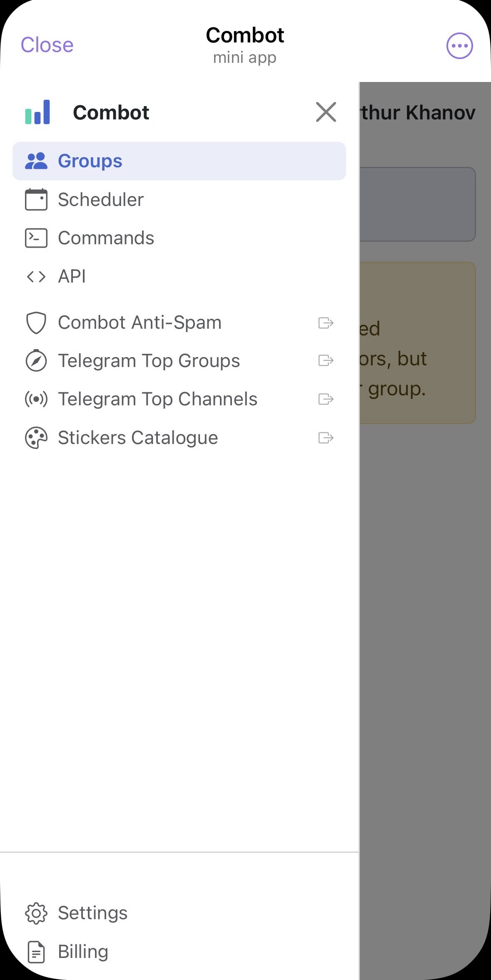This screenshot has height=980, width=491.
Task: Open Scheduler via its calendar icon
Action: coord(36,199)
